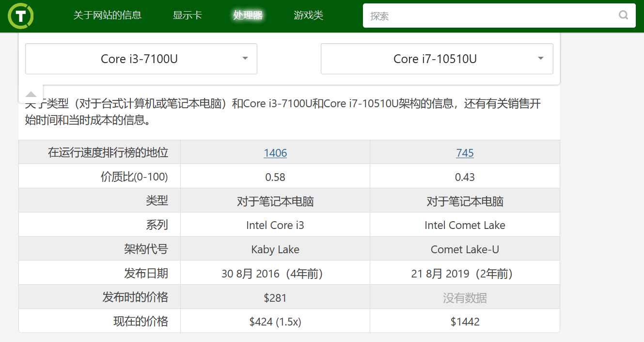Viewport: 644px width, 342px height.
Task: Collapse the selector panel with up arrow
Action: [x=31, y=94]
